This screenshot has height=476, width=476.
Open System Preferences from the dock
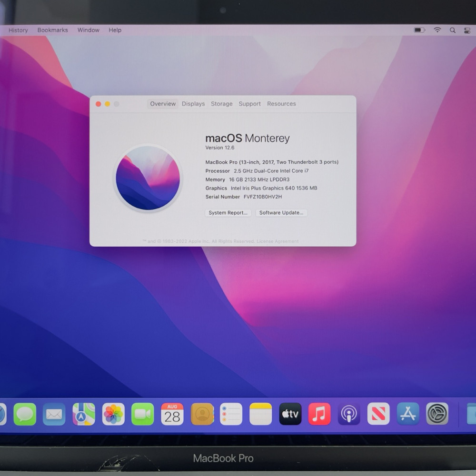point(437,414)
